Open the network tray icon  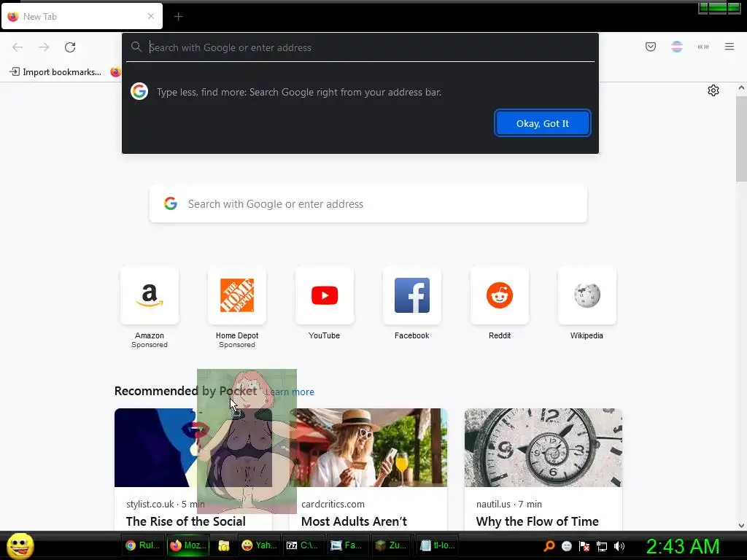coord(602,546)
